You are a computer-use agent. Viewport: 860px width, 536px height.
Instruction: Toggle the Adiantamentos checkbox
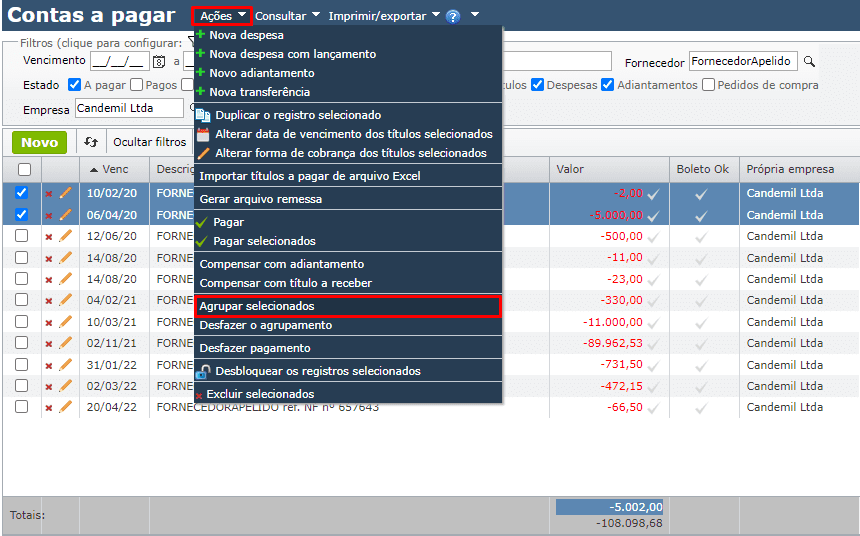[608, 84]
